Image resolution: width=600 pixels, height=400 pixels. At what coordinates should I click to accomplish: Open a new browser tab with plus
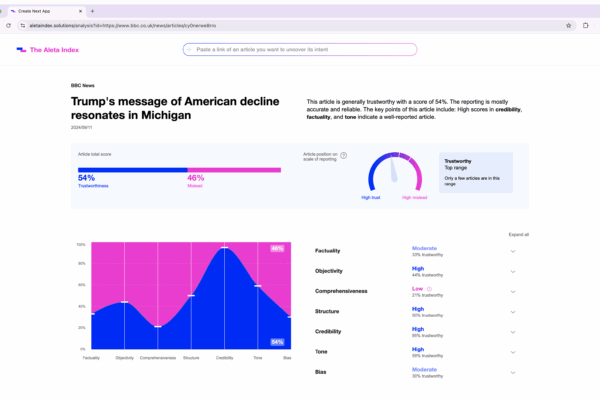[x=92, y=10]
